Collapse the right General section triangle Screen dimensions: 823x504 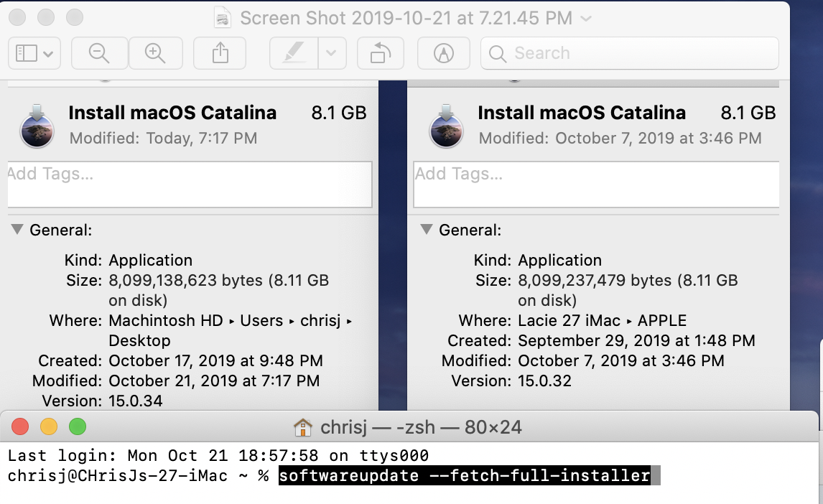[x=426, y=230]
